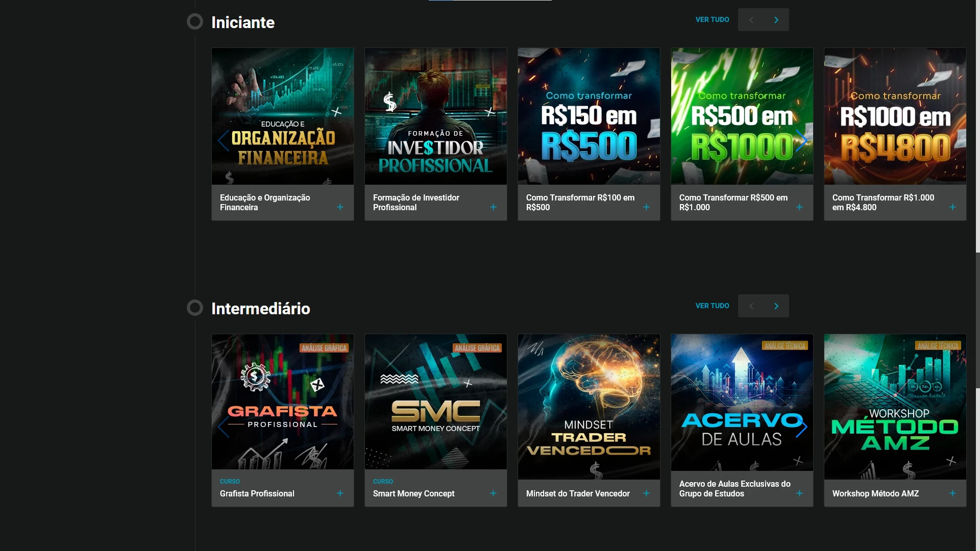Open VER TUDO for Intermediário section
The image size is (980, 551).
(712, 306)
